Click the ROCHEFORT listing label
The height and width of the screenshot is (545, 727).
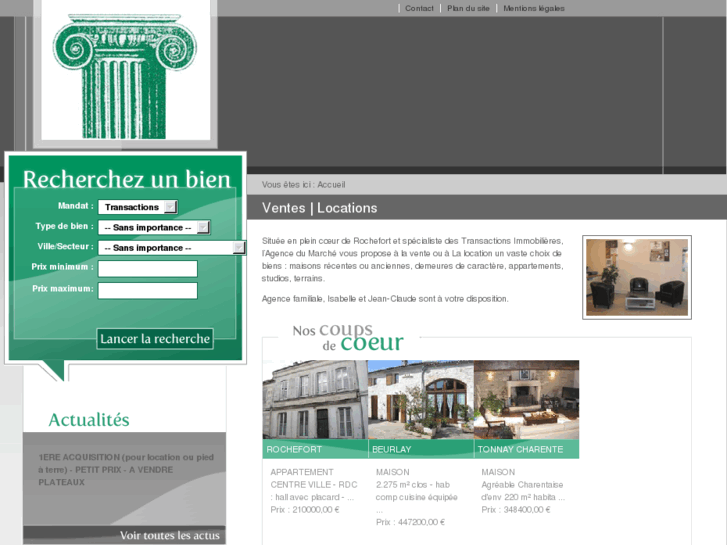tap(294, 449)
